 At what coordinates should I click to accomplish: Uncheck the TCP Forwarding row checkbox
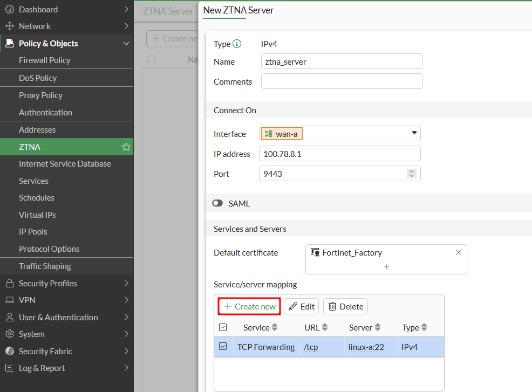pyautogui.click(x=223, y=347)
